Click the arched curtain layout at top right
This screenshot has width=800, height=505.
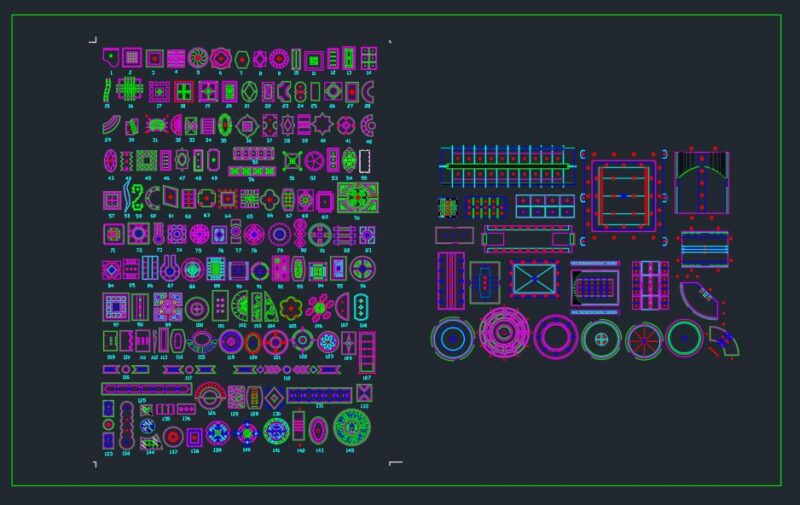click(x=702, y=182)
